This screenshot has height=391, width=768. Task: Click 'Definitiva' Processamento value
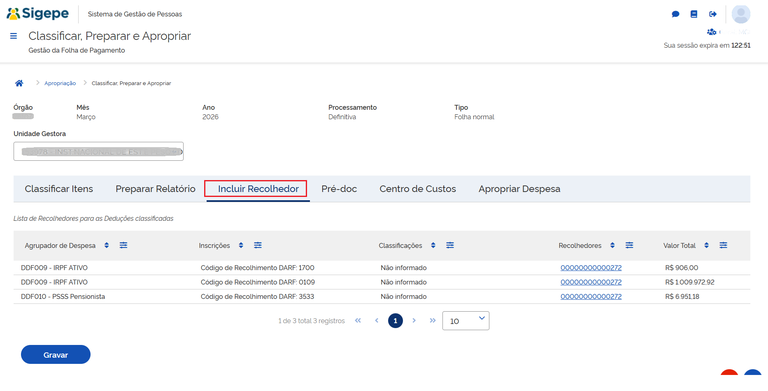coord(342,117)
